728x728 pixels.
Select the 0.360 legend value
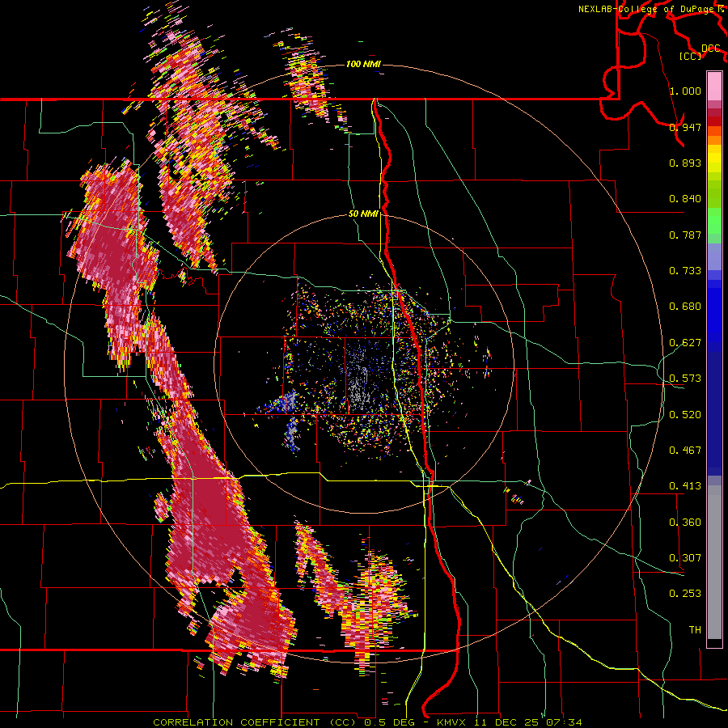tap(685, 523)
